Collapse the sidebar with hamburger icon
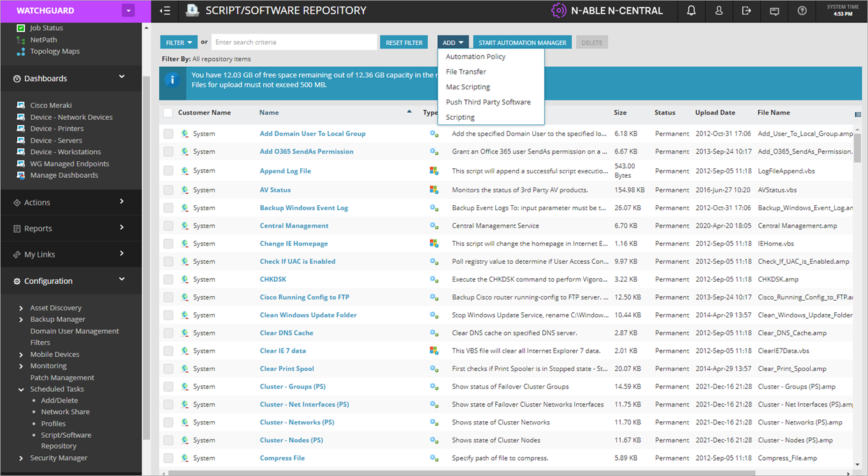868x476 pixels. (x=164, y=11)
